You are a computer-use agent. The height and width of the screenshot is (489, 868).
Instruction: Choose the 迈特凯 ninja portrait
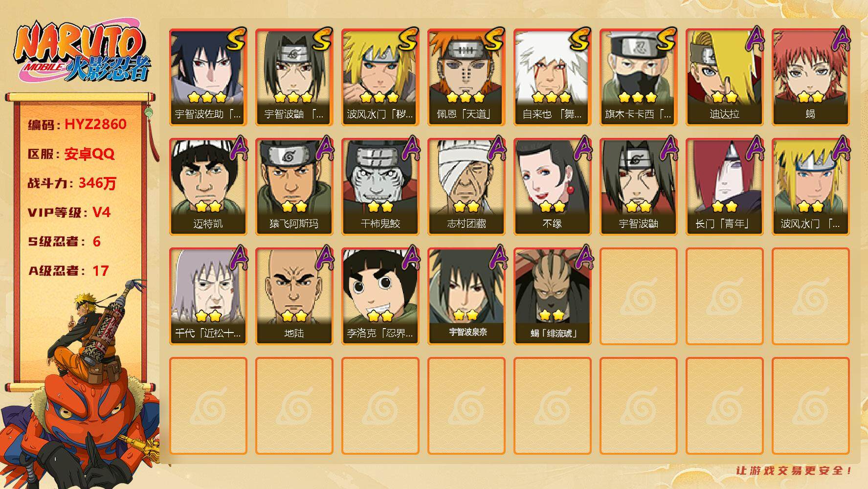(x=208, y=187)
